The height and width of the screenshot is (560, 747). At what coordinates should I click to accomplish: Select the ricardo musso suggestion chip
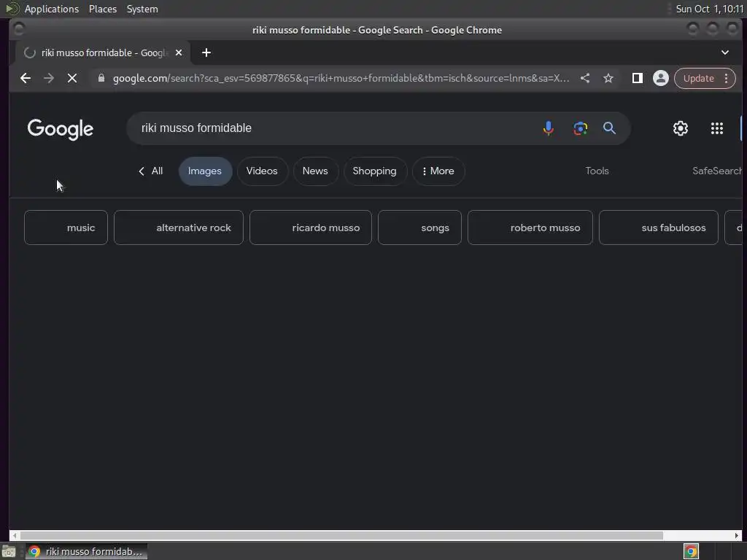click(x=311, y=227)
